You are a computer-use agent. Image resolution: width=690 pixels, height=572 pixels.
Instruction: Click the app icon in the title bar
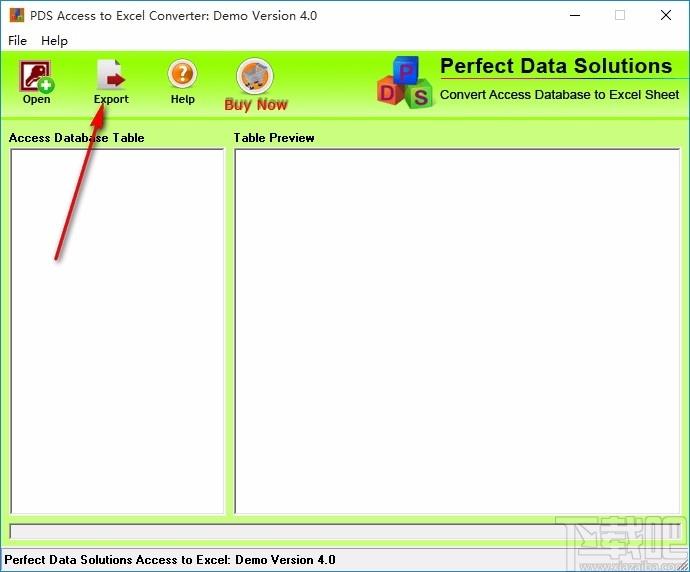pos(17,15)
